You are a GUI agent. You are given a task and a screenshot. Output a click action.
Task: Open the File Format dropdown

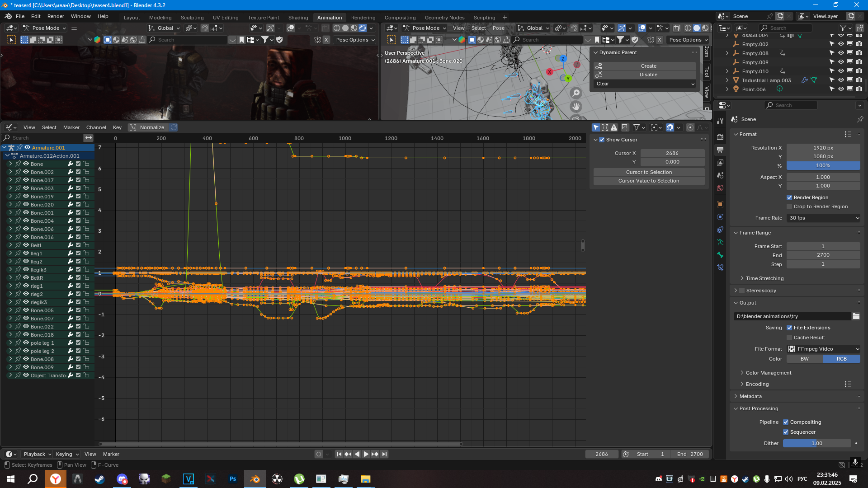(x=823, y=349)
